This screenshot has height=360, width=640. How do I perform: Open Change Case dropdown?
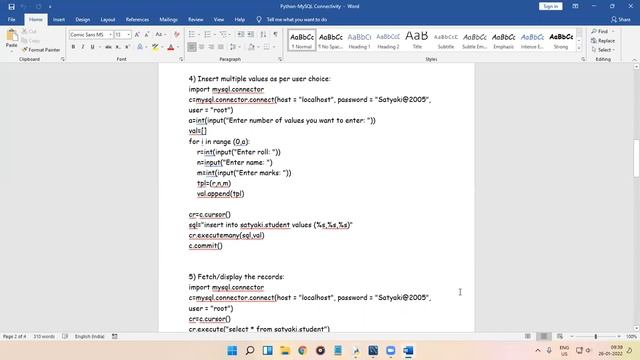(159, 35)
